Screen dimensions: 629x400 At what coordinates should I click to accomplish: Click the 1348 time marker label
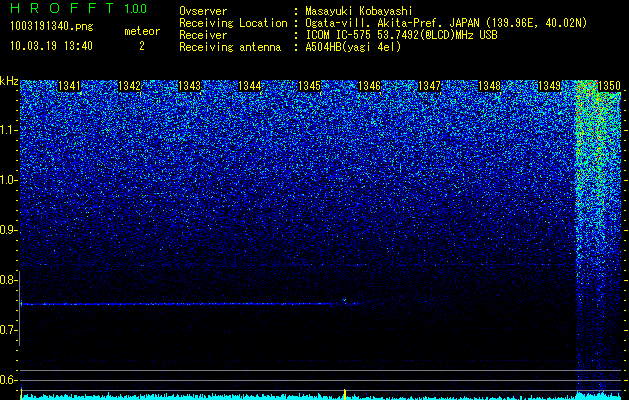489,86
